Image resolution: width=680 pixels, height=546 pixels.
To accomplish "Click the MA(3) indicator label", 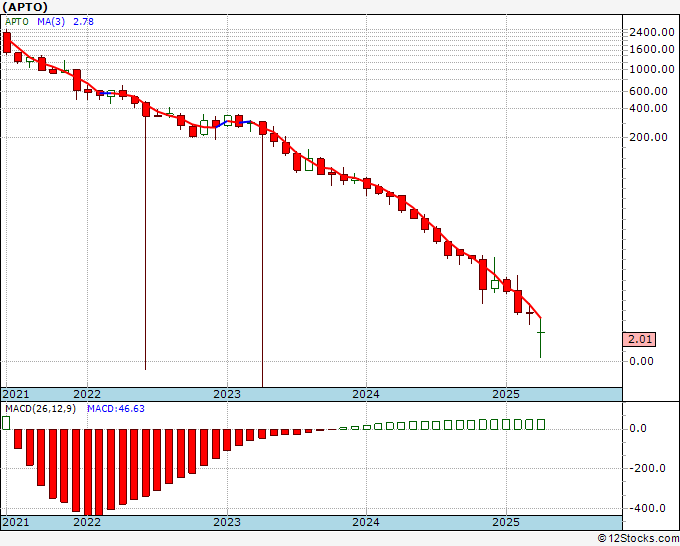I will pos(51,22).
